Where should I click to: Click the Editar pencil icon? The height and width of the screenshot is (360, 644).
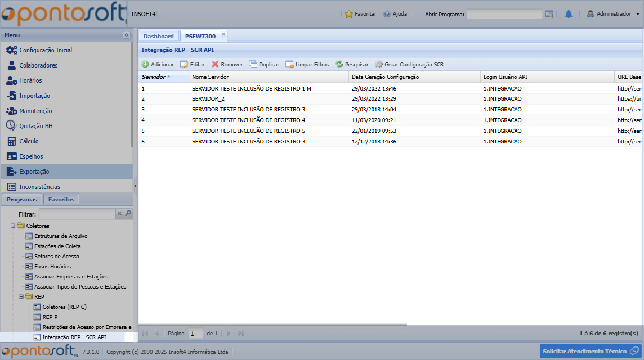click(184, 65)
